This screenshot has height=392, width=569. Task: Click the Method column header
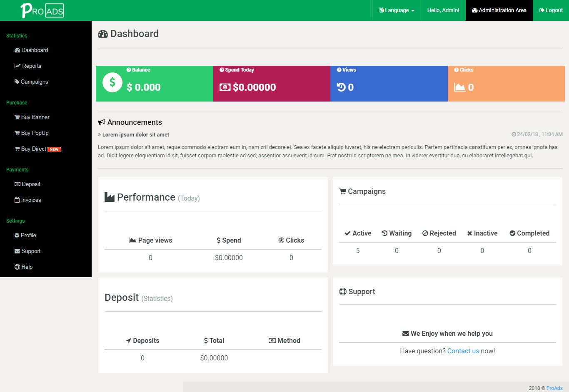point(284,340)
